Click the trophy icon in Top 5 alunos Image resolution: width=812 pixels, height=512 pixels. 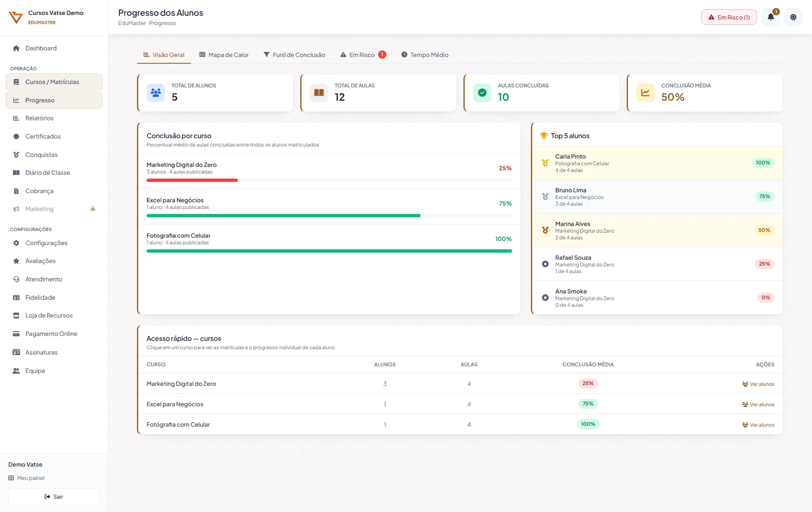click(544, 136)
